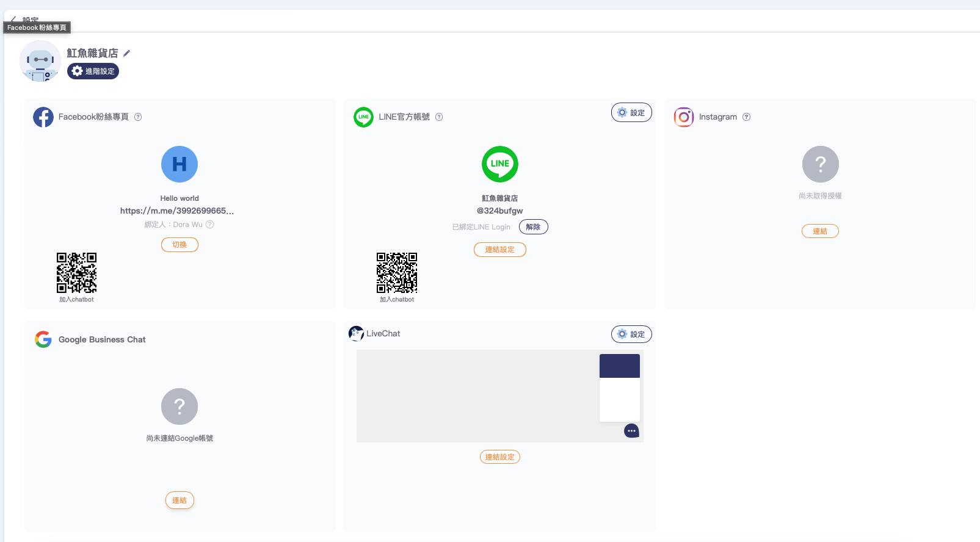Click the help icon next to 綁定人 Dora Wu
The height and width of the screenshot is (542, 980).
click(210, 225)
